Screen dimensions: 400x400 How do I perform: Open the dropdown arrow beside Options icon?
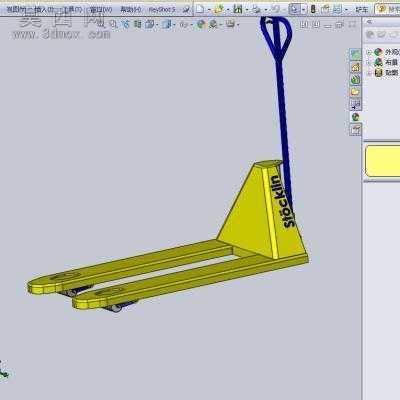coord(346,10)
